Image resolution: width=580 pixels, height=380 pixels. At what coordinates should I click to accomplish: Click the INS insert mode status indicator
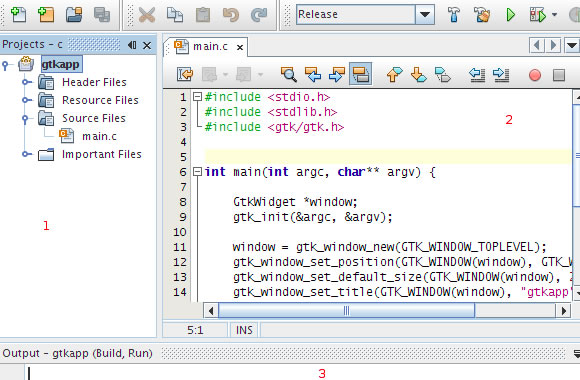click(244, 330)
